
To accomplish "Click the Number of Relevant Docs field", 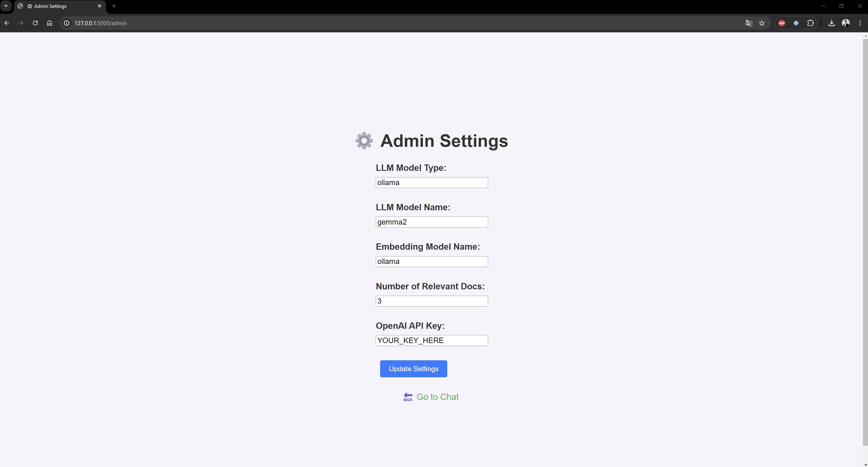I will pos(432,301).
